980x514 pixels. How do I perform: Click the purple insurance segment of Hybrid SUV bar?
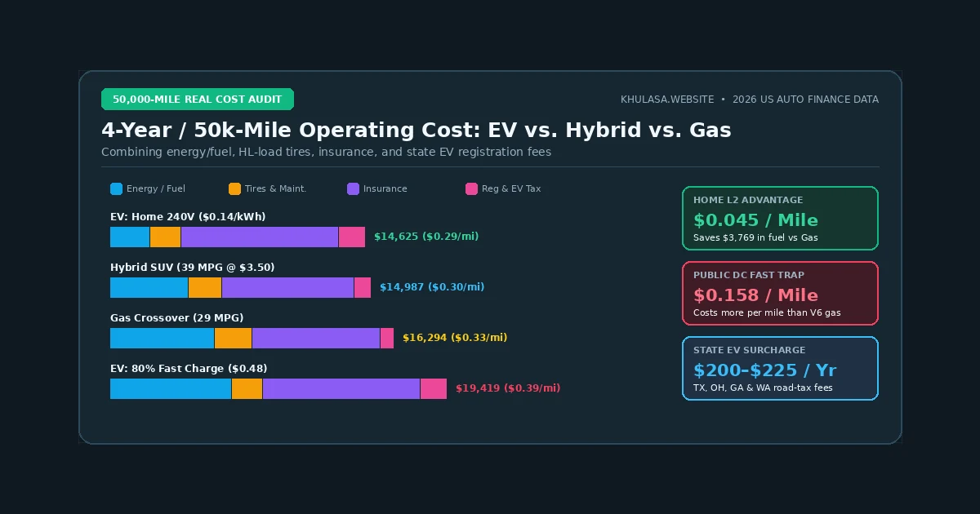[288, 287]
